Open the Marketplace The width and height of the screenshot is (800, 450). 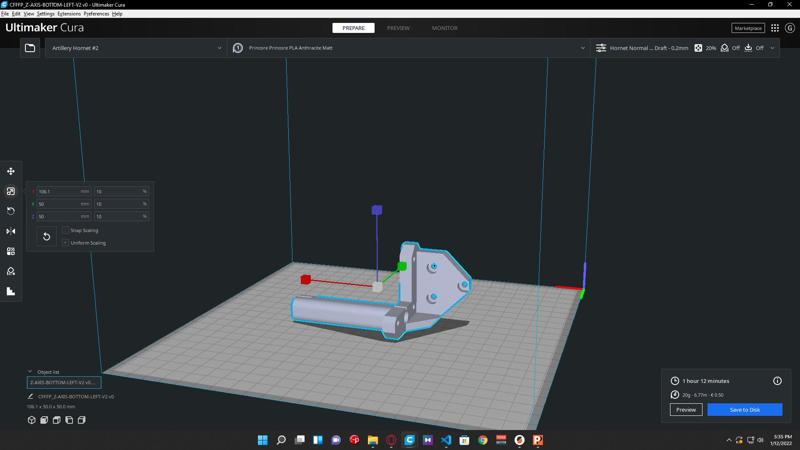click(x=747, y=28)
